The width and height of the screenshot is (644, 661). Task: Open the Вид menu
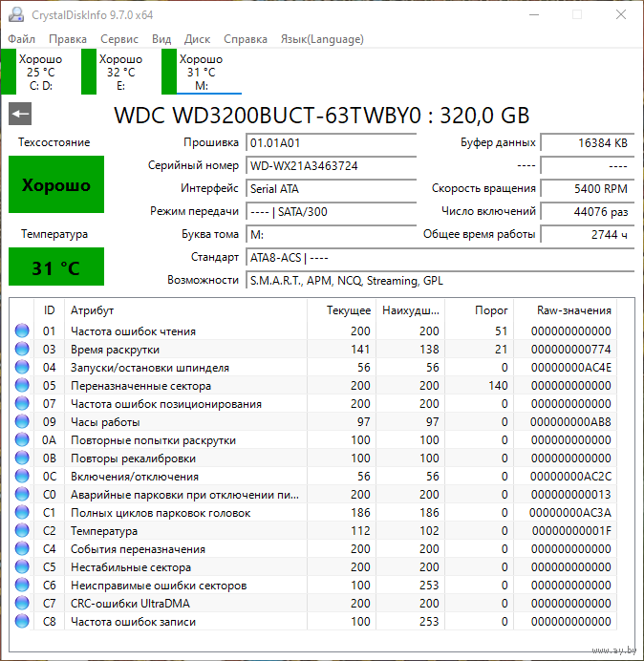click(x=161, y=39)
